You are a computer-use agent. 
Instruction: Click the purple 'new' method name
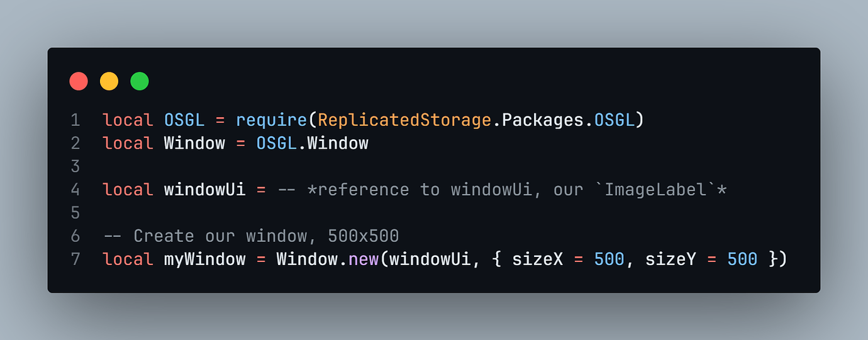tap(363, 259)
